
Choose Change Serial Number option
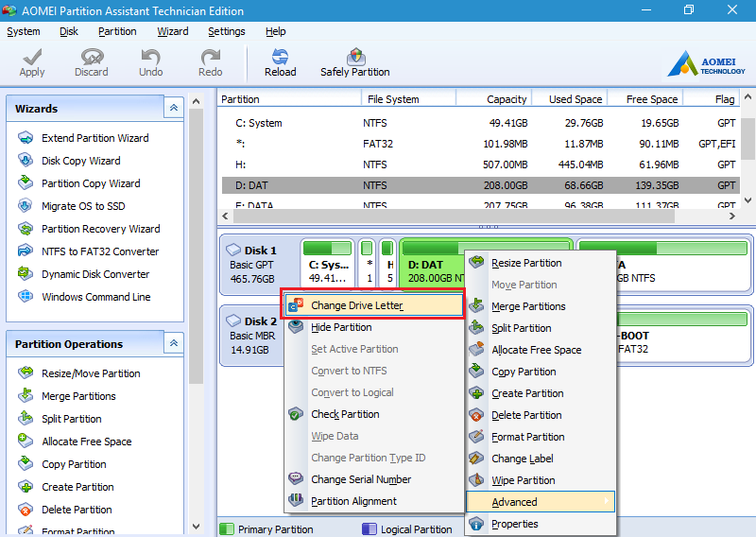[x=373, y=479]
